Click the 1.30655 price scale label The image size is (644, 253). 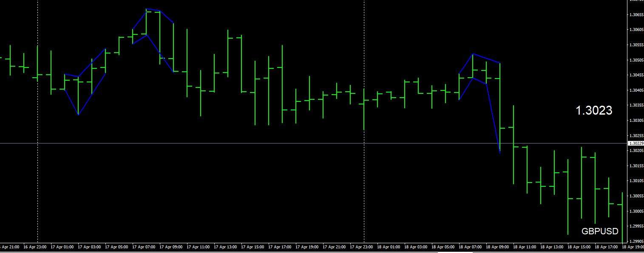click(x=635, y=14)
